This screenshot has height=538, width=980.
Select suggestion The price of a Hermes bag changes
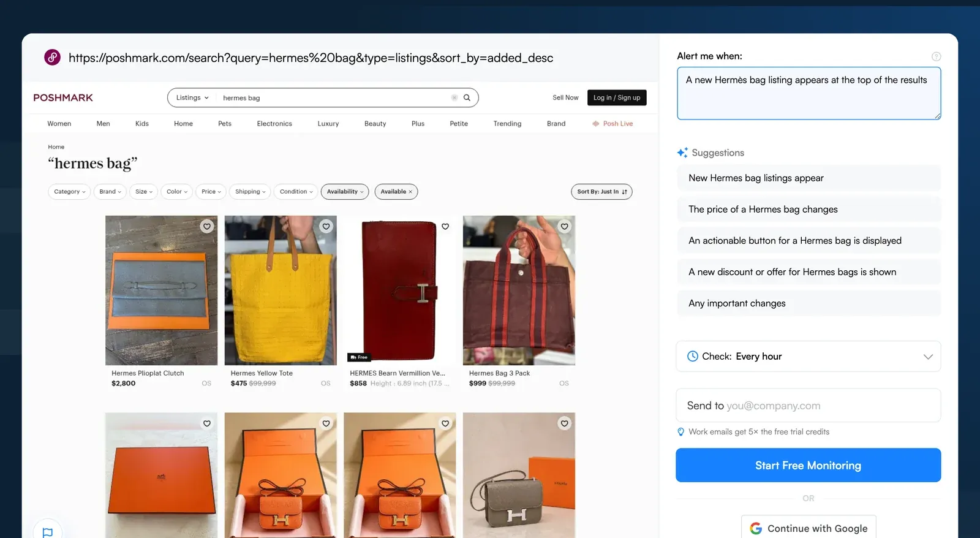[809, 209]
